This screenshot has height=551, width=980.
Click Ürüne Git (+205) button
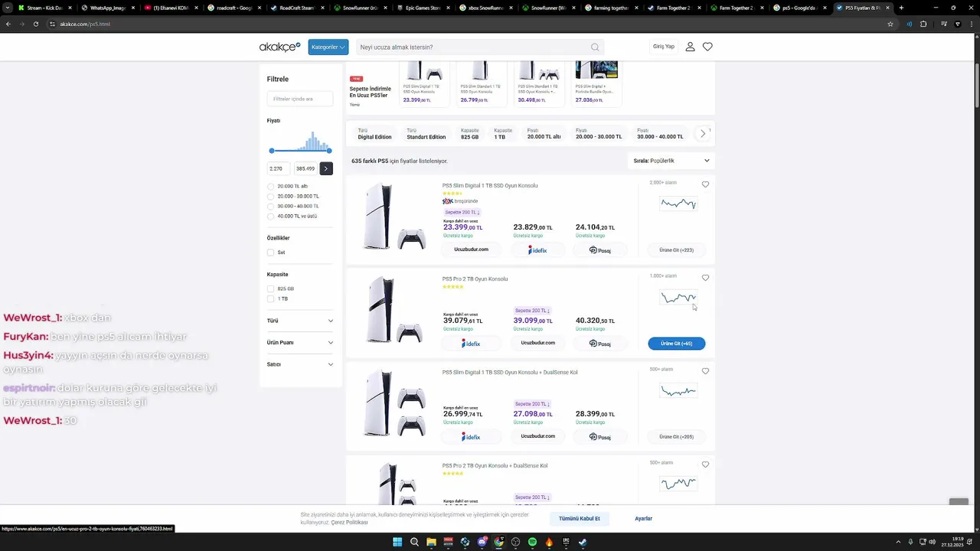point(677,437)
